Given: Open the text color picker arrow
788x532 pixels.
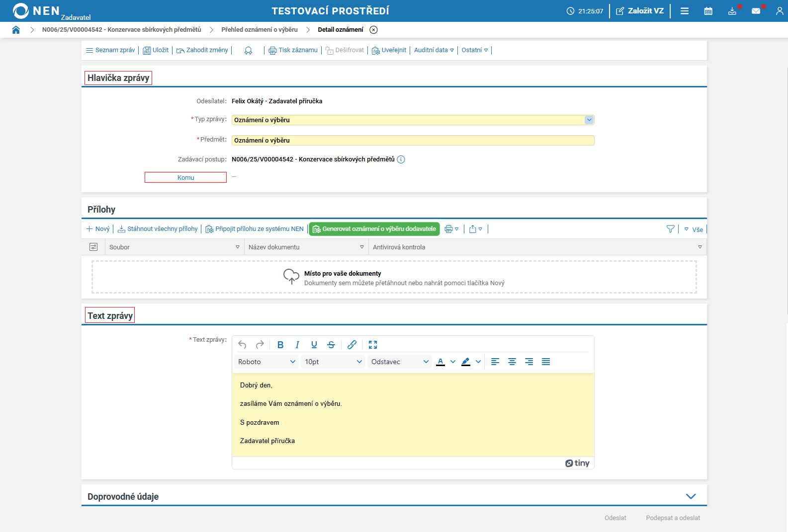Looking at the screenshot, I should [453, 362].
